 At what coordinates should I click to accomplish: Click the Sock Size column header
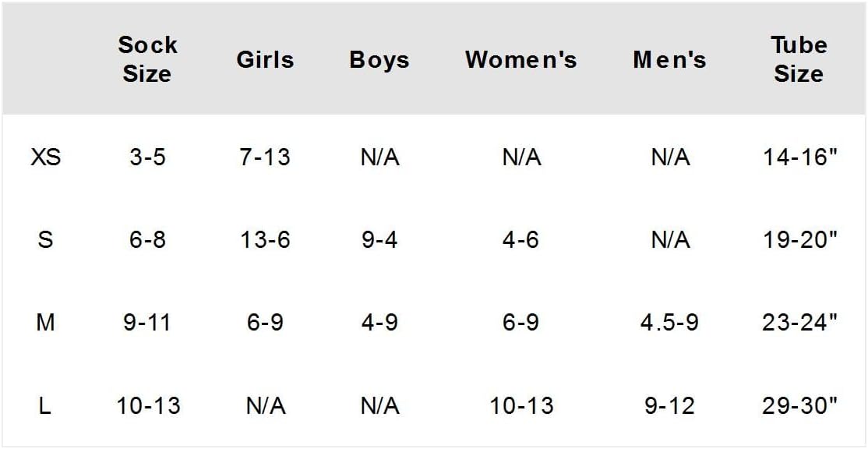click(147, 59)
